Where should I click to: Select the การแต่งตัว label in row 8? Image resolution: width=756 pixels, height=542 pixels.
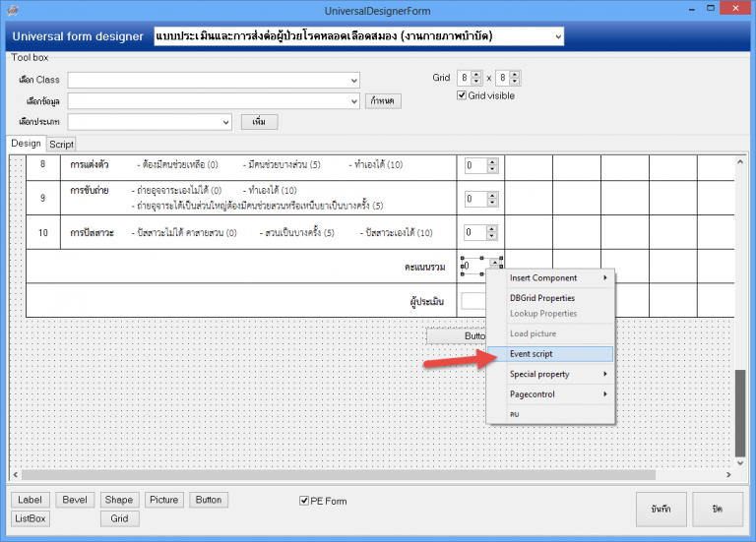click(x=90, y=165)
